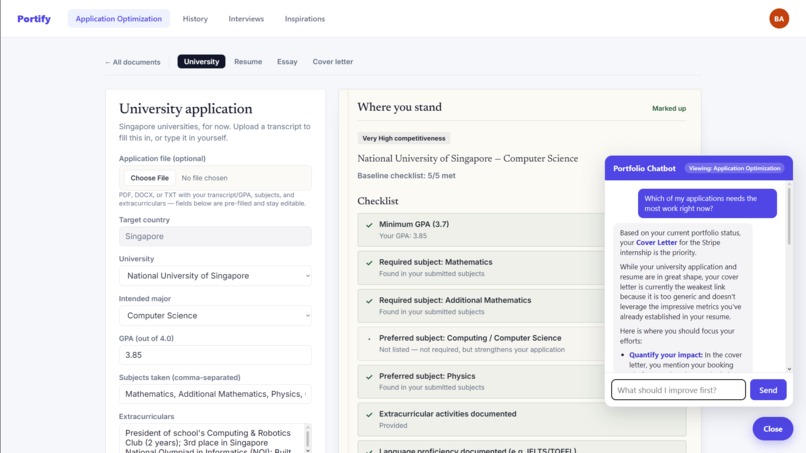This screenshot has width=806, height=453.
Task: Expand the University dropdown
Action: 215,276
